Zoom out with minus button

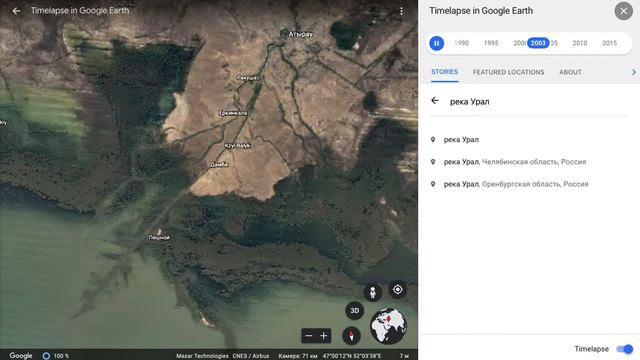[x=309, y=336]
